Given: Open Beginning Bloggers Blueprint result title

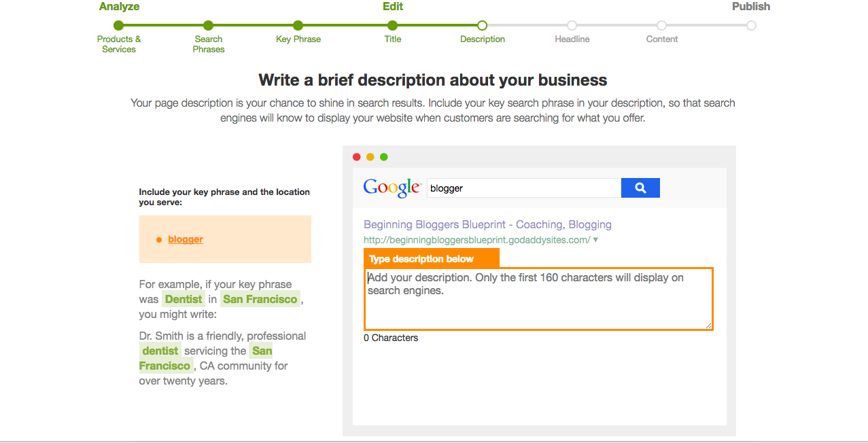Looking at the screenshot, I should [x=487, y=224].
